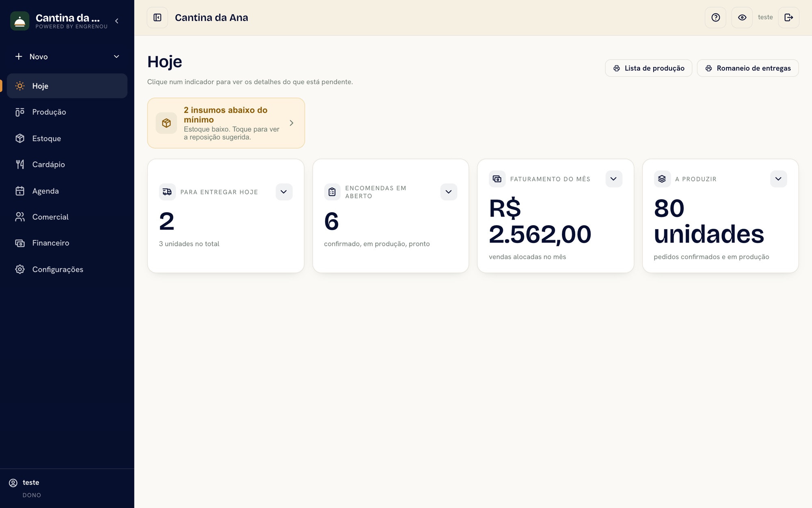Click the package icon in low stock alert
The width and height of the screenshot is (812, 508).
166,123
